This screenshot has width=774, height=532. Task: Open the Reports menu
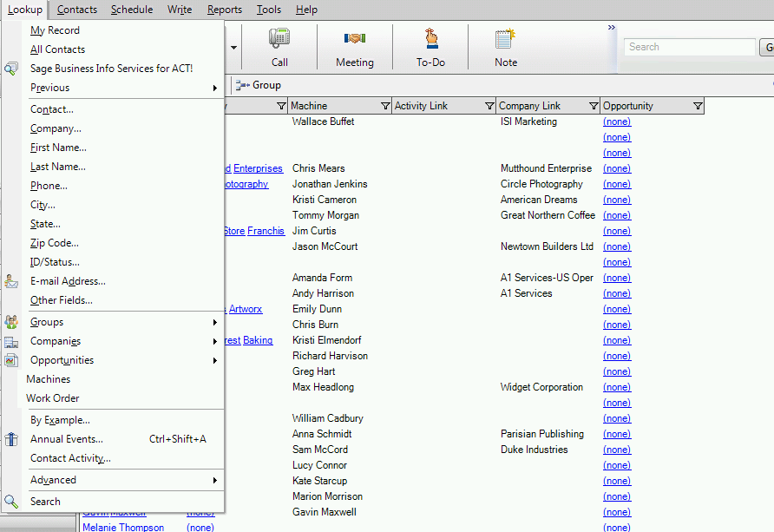pos(225,10)
